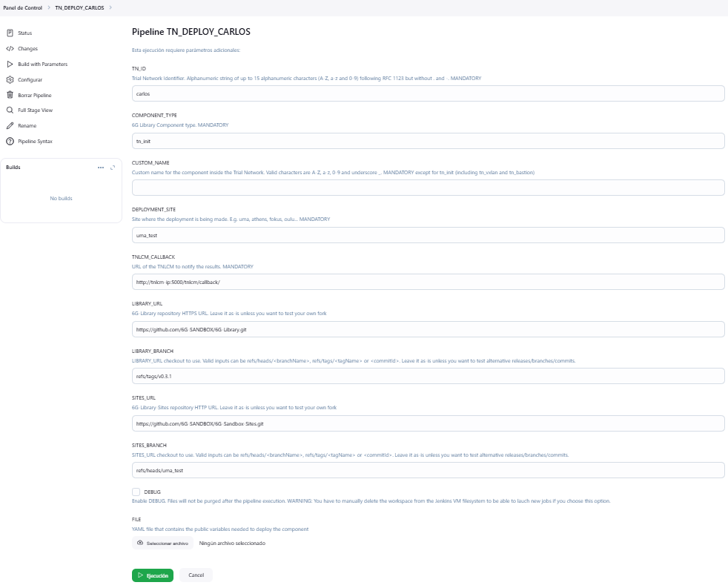Focus the TN_ID input field
The height and width of the screenshot is (588, 728).
click(x=428, y=93)
